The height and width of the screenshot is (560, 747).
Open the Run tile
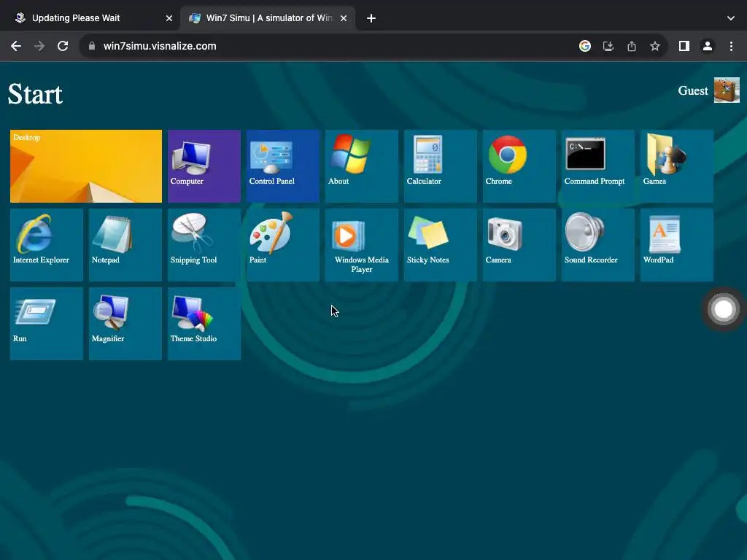[46, 324]
